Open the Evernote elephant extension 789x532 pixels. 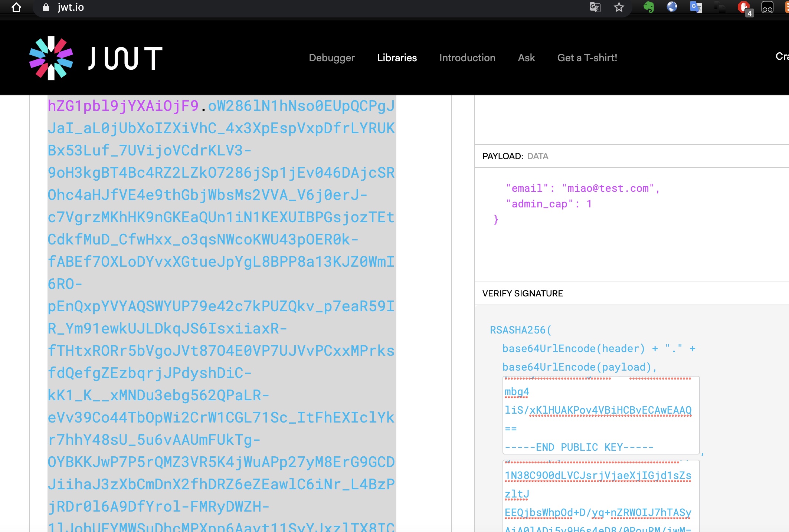tap(648, 7)
